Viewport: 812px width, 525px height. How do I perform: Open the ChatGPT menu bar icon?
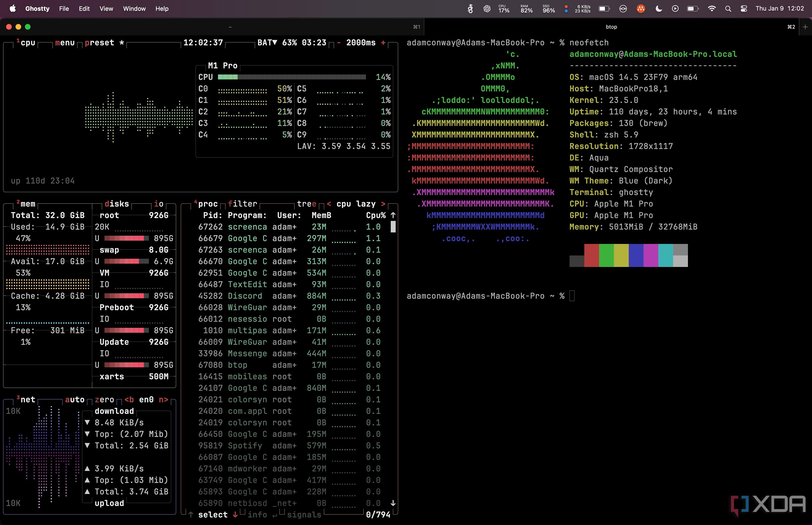(x=487, y=8)
